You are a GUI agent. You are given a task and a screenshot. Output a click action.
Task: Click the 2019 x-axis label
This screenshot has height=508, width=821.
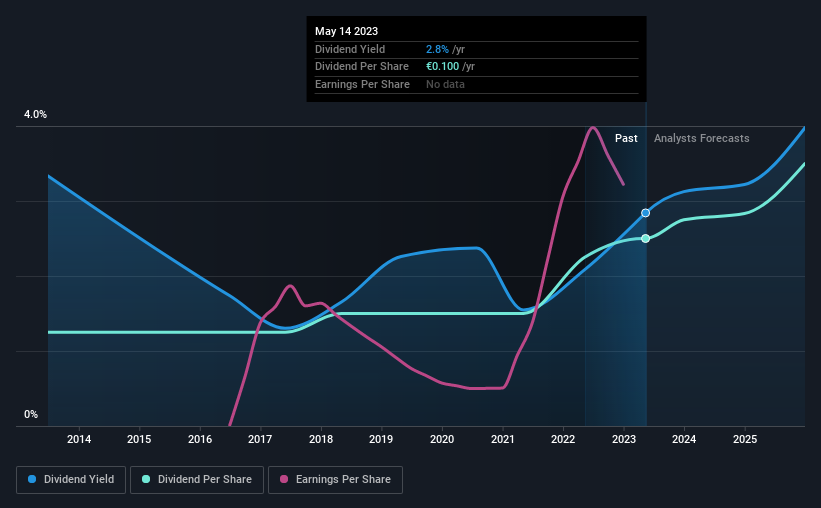tap(381, 439)
